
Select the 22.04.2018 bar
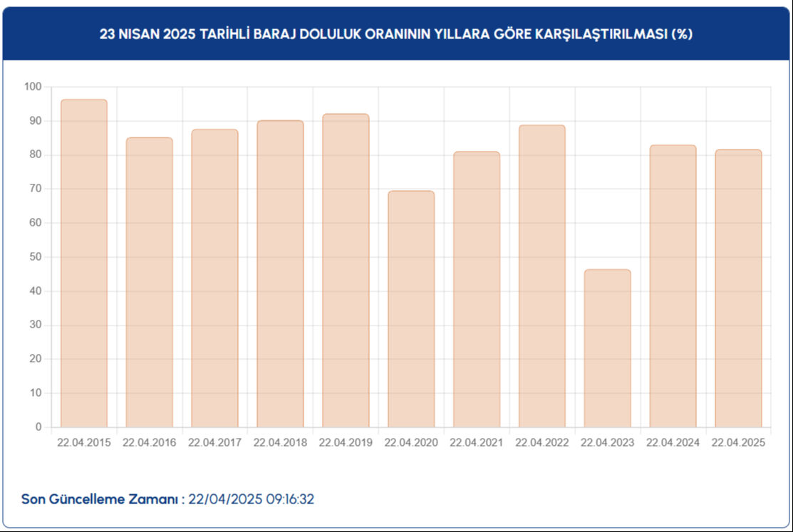280,274
